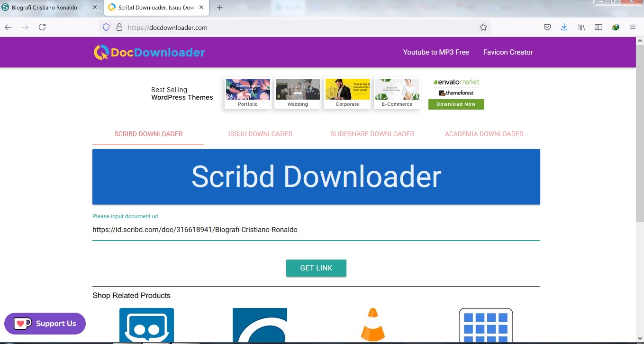Toggle the sidebar view icon
Screen dimensions: 644x344
tap(599, 28)
